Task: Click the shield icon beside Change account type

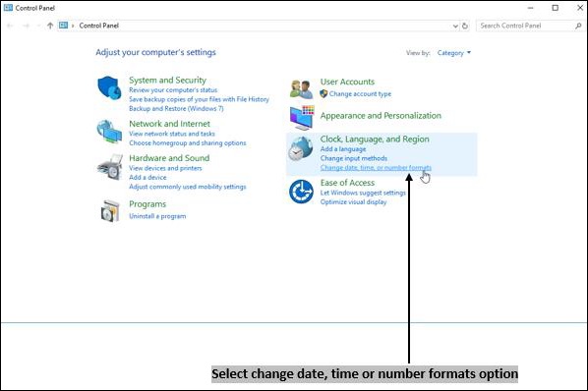Action: click(x=323, y=93)
